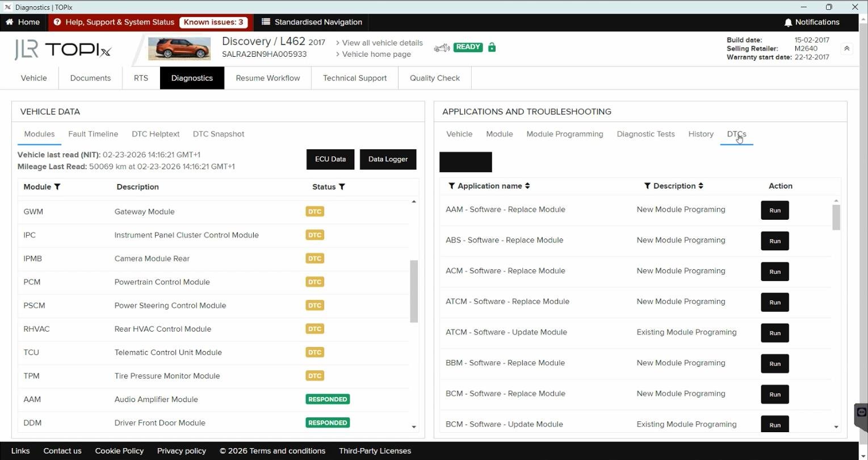Open the DTC Snapshot sub-tab

coord(219,134)
